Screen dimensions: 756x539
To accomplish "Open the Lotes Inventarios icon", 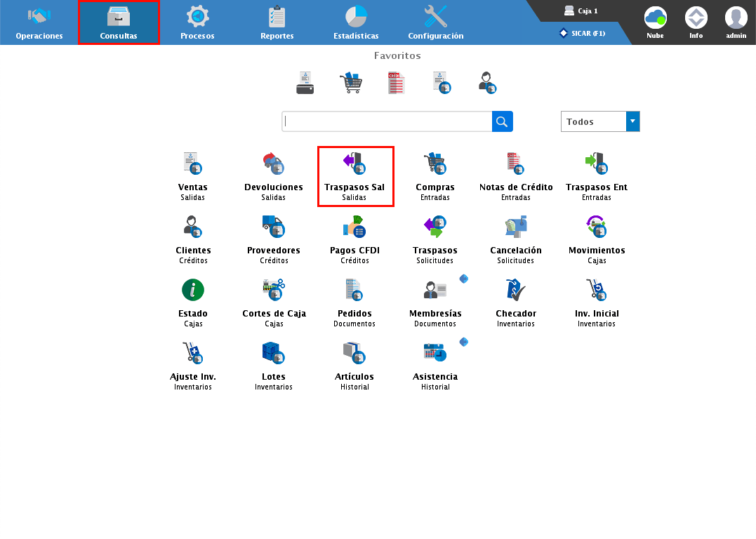I will click(273, 354).
